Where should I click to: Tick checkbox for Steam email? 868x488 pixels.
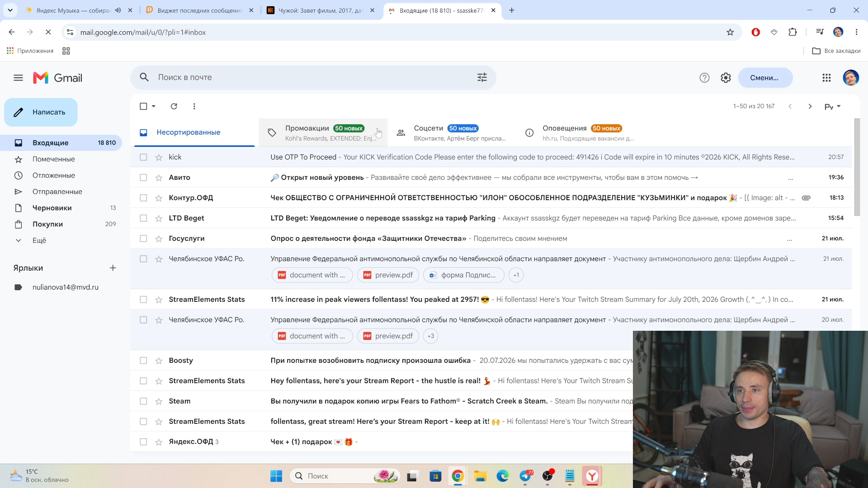(143, 401)
